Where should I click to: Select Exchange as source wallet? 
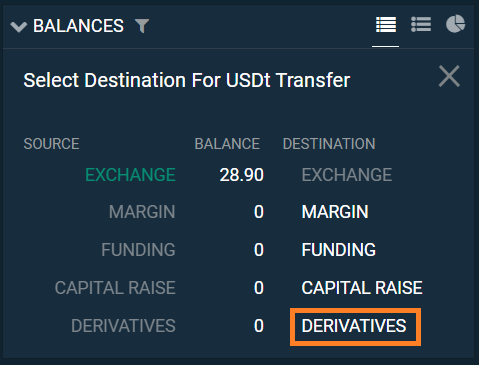tap(130, 175)
